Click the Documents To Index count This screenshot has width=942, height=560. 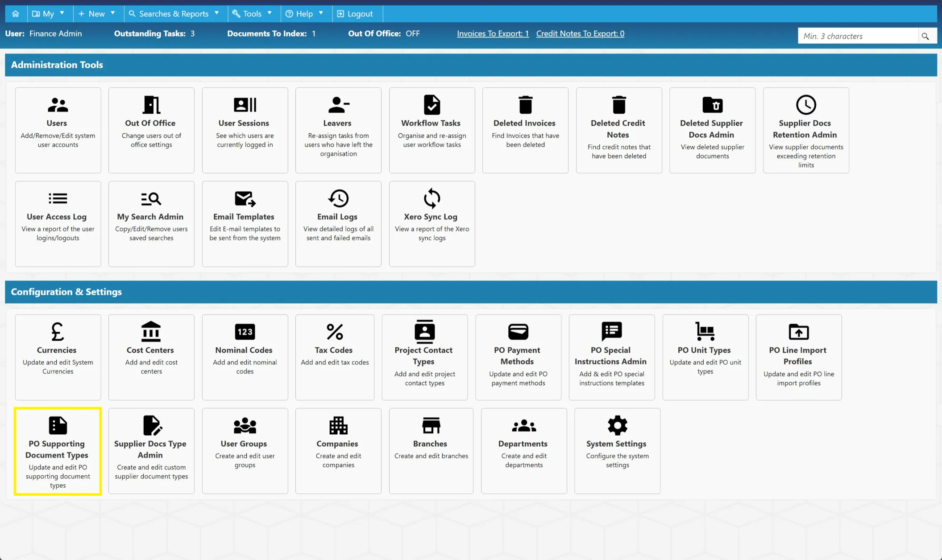point(314,33)
